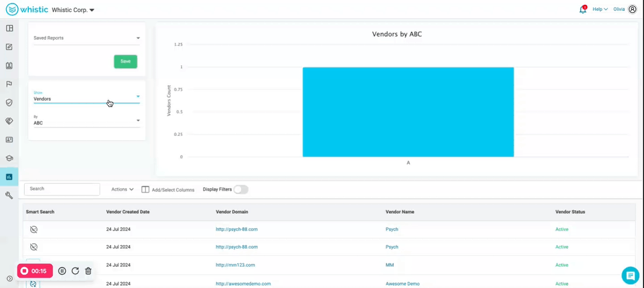
Task: Sort by Vendor Domain header
Action: tap(231, 212)
